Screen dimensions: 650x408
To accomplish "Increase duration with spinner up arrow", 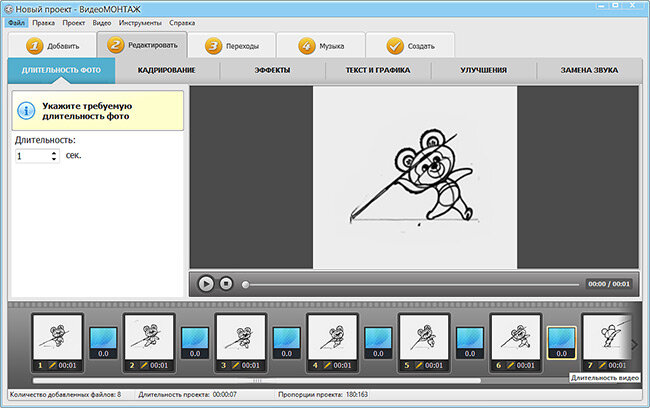I will [54, 153].
